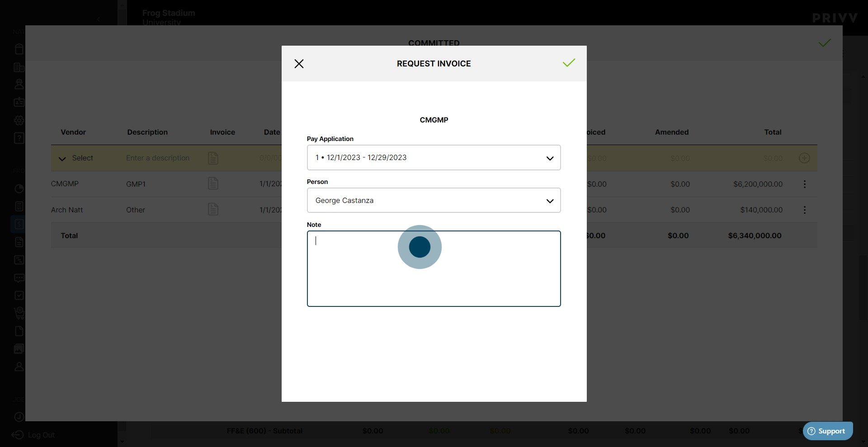Open invoice document icon in the new row
Image resolution: width=868 pixels, height=447 pixels.
coord(213,158)
